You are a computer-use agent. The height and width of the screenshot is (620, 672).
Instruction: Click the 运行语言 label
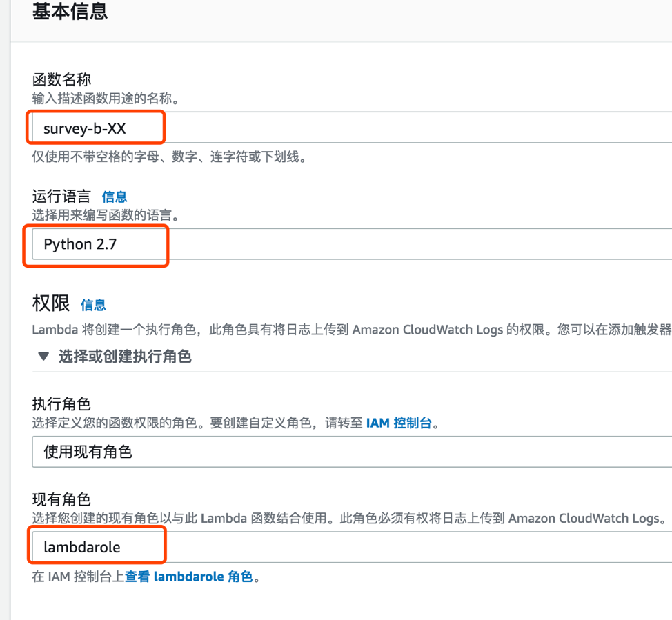[x=61, y=197]
